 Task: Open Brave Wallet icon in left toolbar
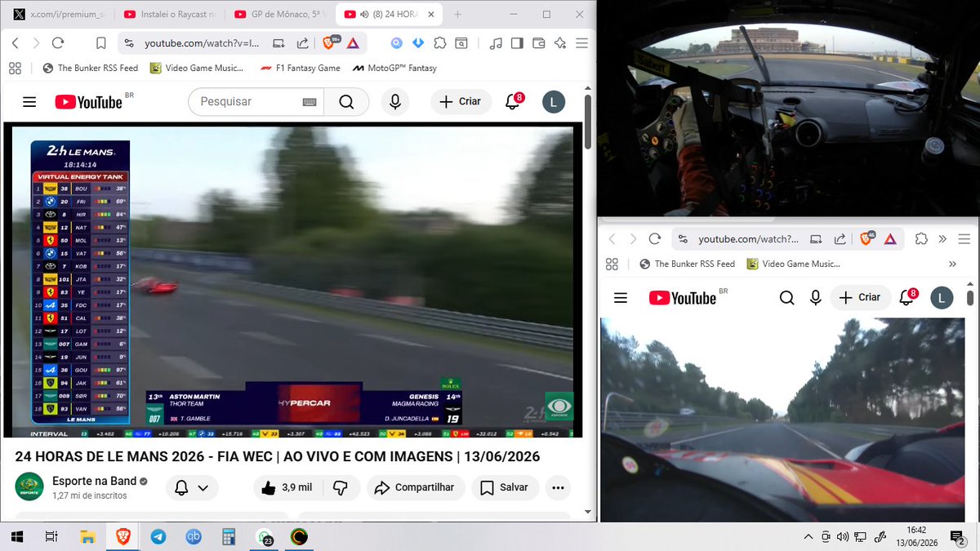point(539,43)
